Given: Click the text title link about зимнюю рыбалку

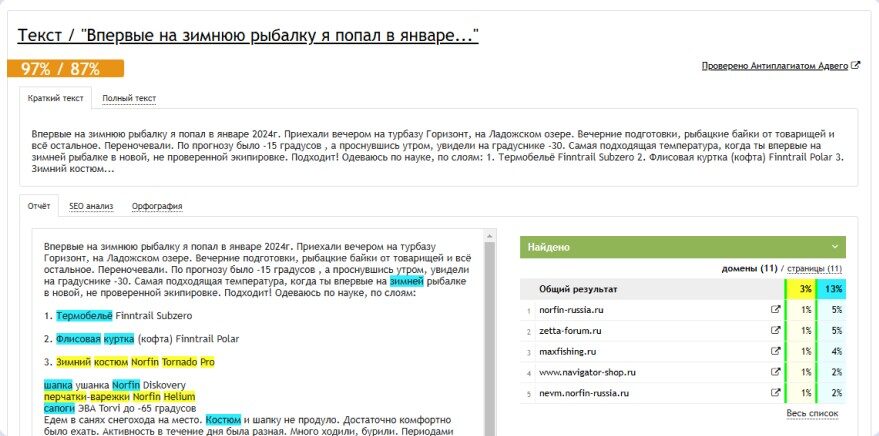Looking at the screenshot, I should tap(248, 36).
